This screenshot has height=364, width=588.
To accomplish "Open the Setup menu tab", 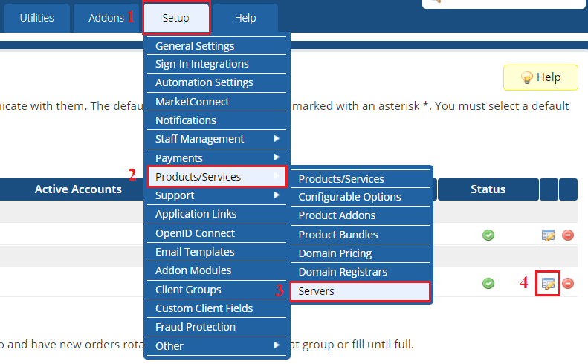I will (176, 18).
